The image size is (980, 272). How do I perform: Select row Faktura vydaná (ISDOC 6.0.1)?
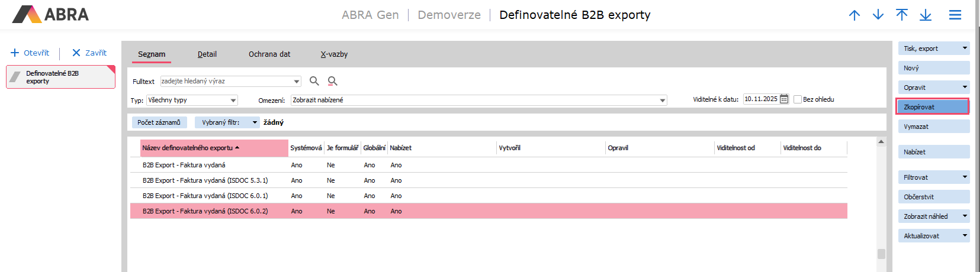click(489, 196)
